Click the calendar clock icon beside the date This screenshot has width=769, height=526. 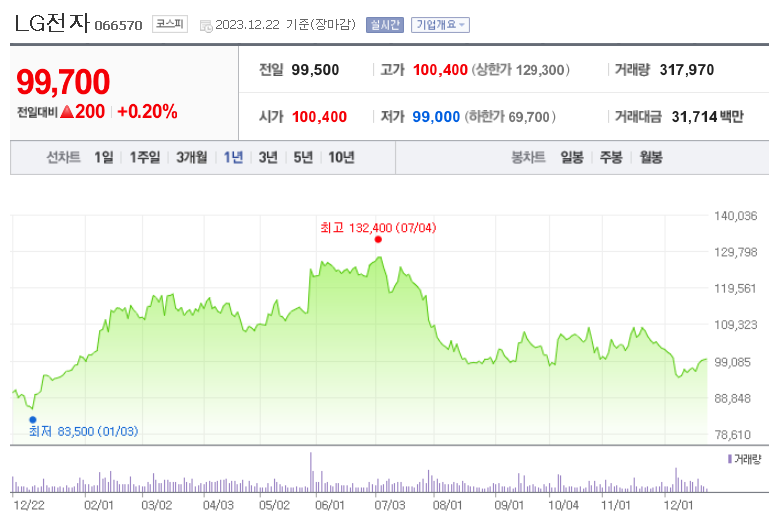point(206,26)
